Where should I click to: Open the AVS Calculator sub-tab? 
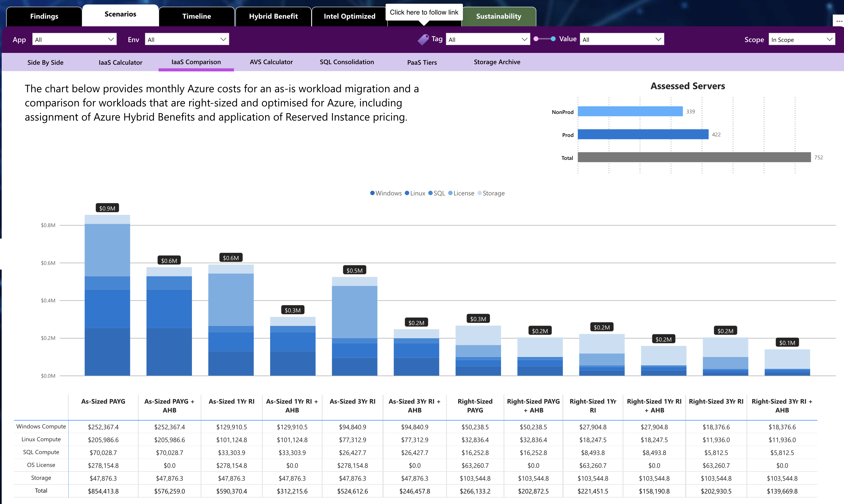271,62
